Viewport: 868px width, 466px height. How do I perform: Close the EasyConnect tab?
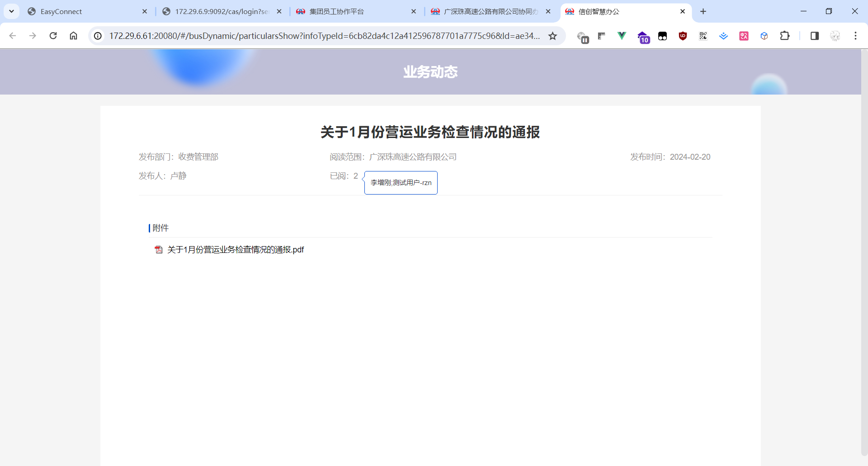145,12
